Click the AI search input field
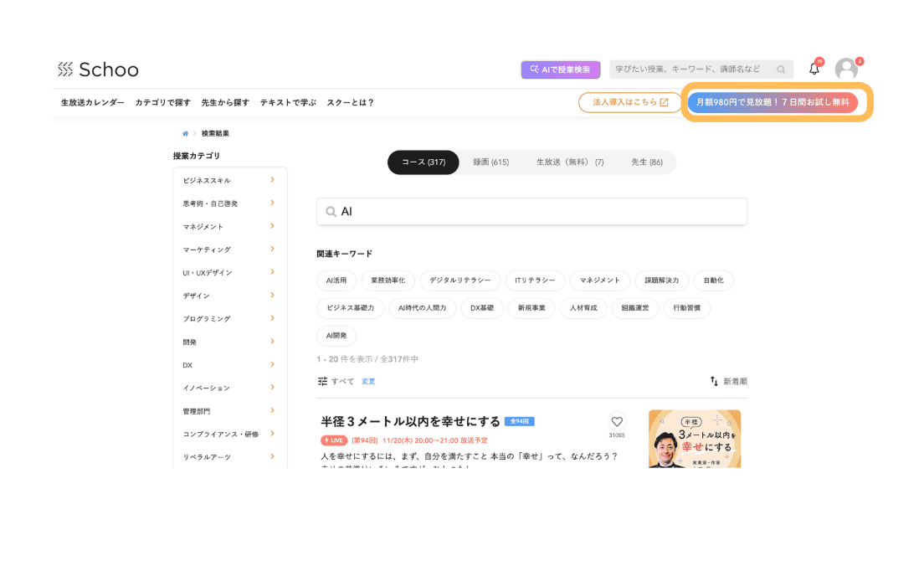The width and height of the screenshot is (924, 566). coord(536,212)
